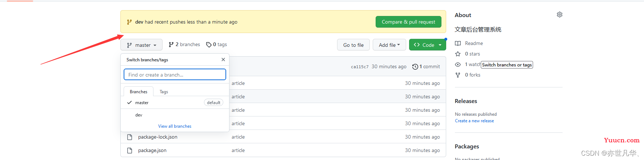Click the dev branch name in banner

tap(139, 22)
